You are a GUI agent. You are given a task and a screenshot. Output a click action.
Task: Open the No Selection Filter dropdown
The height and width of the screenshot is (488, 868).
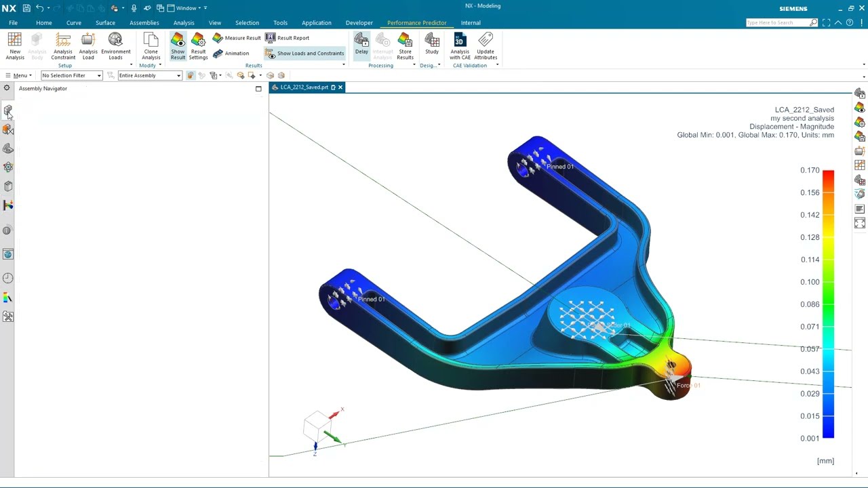(x=71, y=75)
